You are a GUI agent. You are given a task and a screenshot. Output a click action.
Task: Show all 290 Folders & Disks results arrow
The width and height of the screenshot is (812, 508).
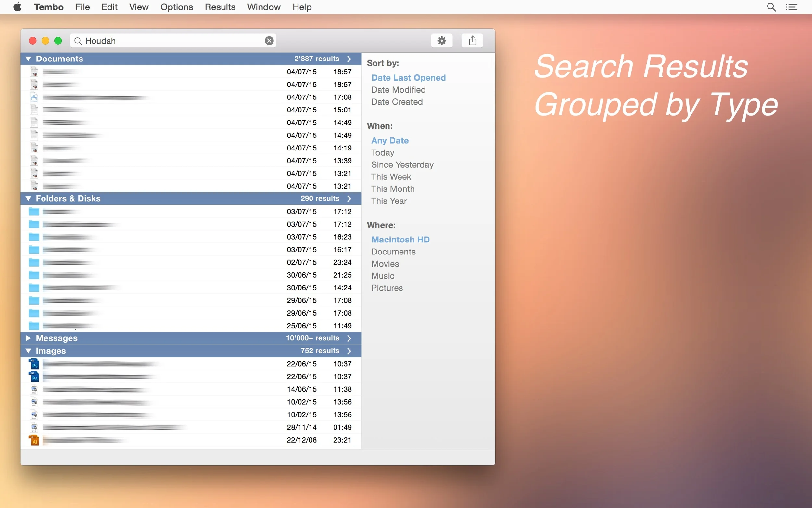tap(349, 199)
